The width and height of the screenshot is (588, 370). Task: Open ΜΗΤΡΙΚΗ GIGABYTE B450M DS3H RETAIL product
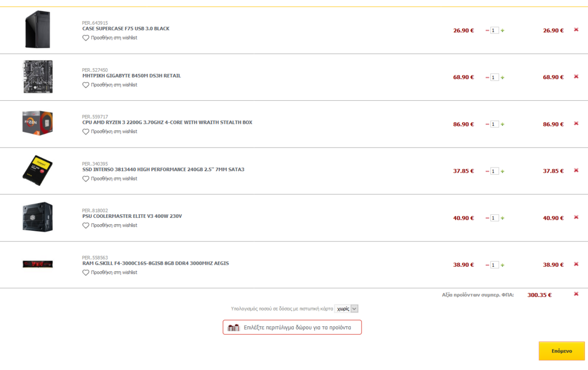[x=131, y=76]
